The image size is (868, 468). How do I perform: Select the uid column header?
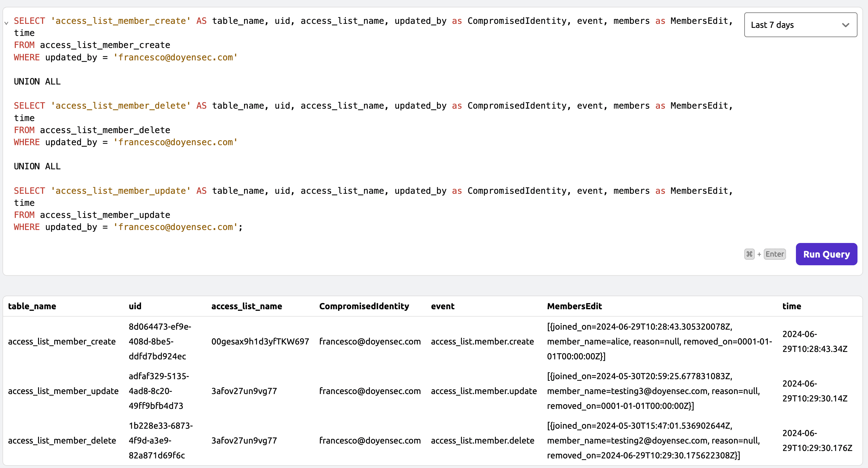click(135, 306)
